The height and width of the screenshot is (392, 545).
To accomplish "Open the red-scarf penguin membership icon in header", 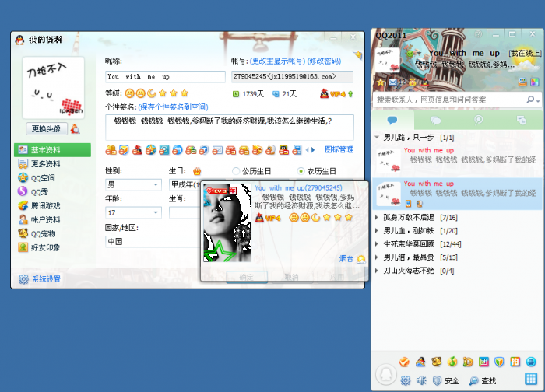I will [425, 82].
